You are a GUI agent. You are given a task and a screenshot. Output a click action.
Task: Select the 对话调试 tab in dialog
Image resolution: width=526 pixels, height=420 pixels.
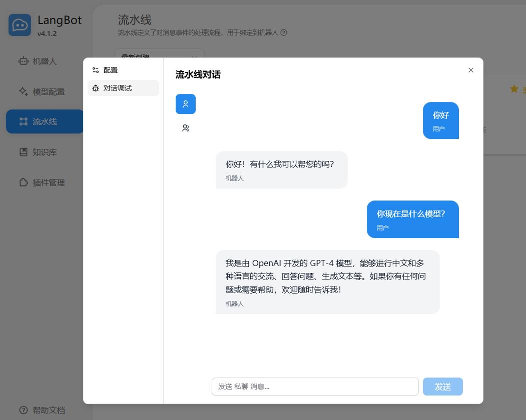pos(123,88)
